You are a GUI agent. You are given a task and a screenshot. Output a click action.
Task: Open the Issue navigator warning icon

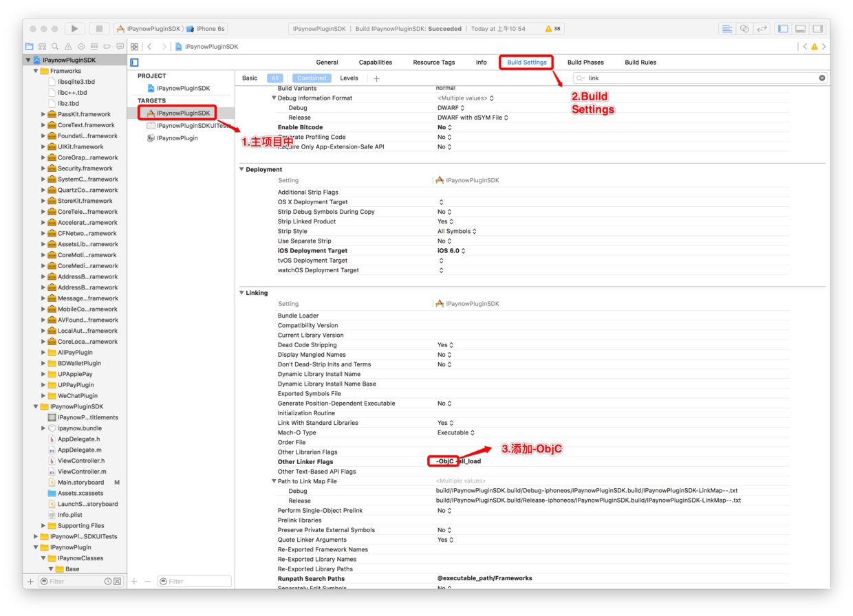(x=68, y=47)
